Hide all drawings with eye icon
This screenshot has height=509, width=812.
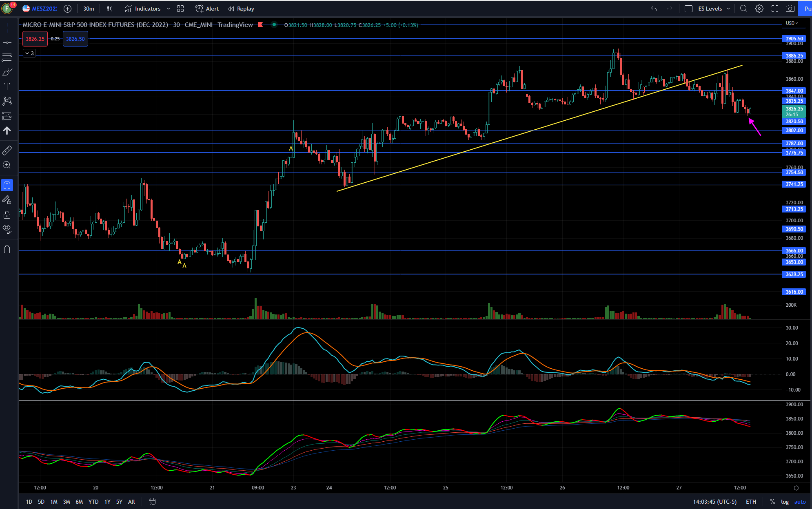pyautogui.click(x=7, y=228)
